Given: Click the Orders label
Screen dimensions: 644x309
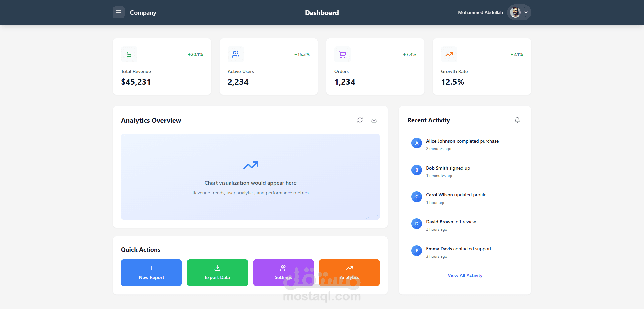Looking at the screenshot, I should (341, 71).
